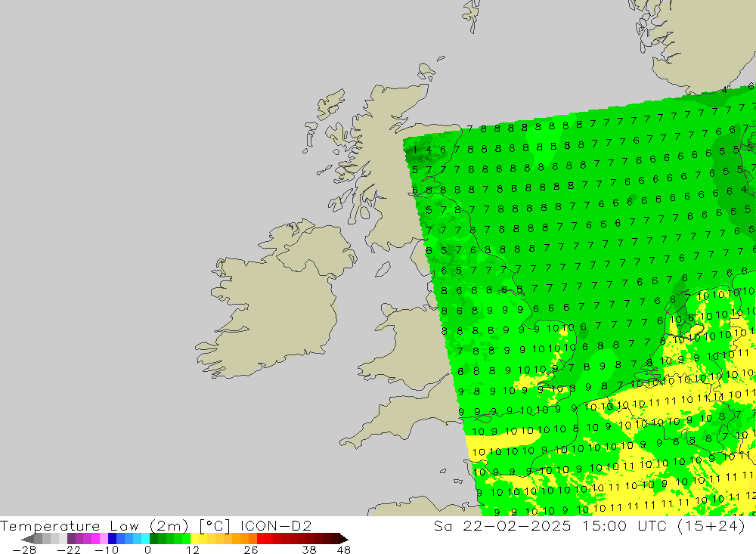Viewport: 756px width, 554px height.
Task: Click the dark maroon right arrow end of color bar
Action: pyautogui.click(x=344, y=539)
